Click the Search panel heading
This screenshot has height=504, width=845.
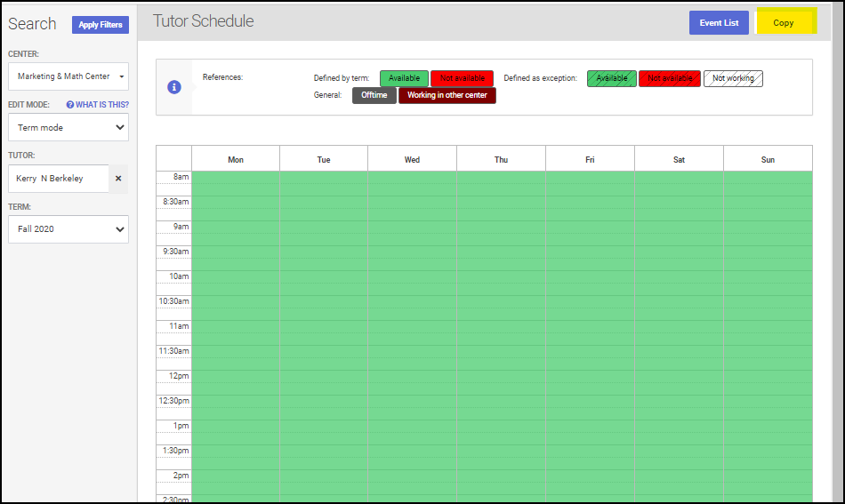[32, 24]
